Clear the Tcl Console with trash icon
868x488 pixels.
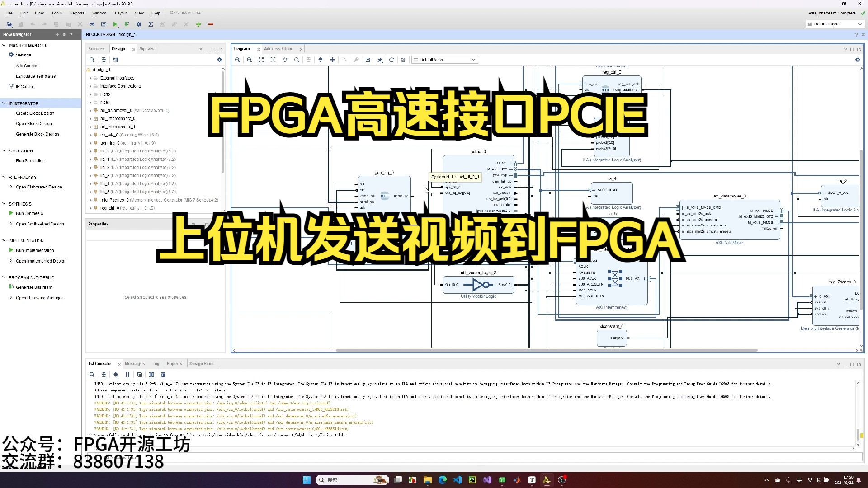163,375
